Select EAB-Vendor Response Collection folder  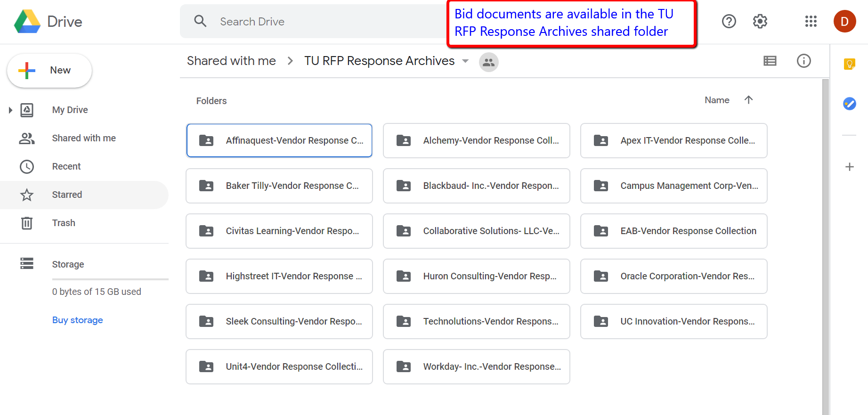point(674,231)
